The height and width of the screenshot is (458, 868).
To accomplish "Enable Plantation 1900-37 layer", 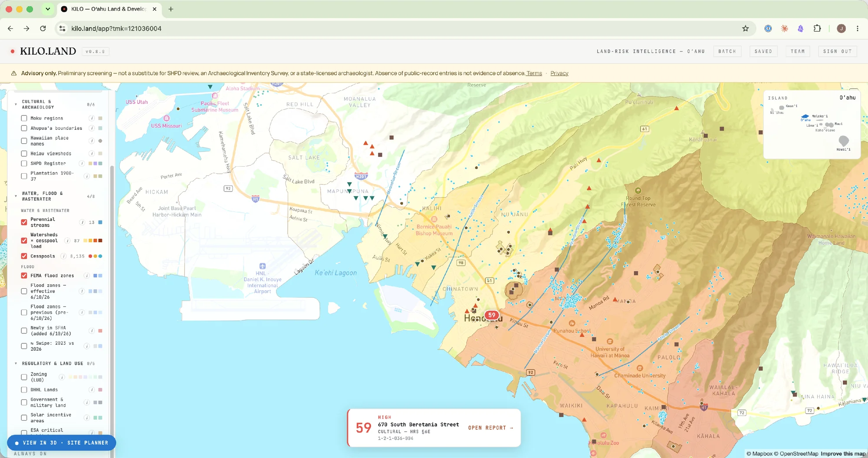I will coord(24,176).
